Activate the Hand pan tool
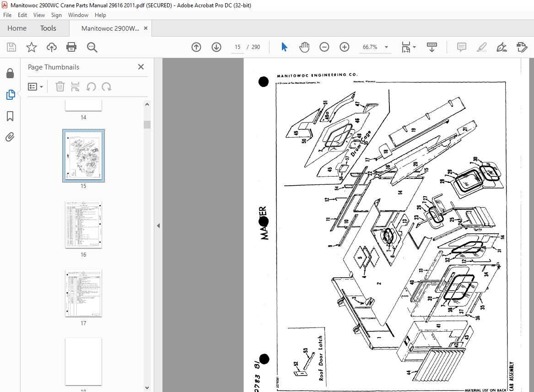This screenshot has height=392, width=534. (x=304, y=47)
